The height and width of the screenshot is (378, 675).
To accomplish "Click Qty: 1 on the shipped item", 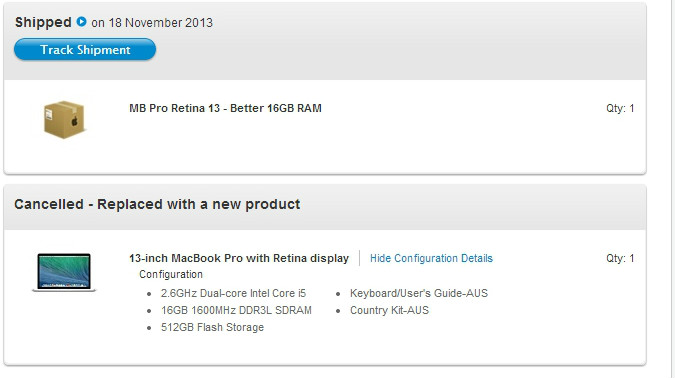I will (620, 108).
